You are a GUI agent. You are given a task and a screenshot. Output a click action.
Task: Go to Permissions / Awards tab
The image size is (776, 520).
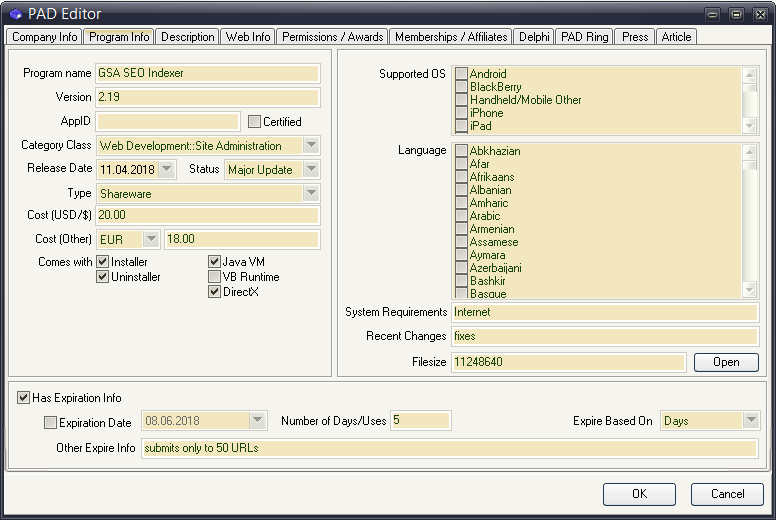click(x=333, y=37)
